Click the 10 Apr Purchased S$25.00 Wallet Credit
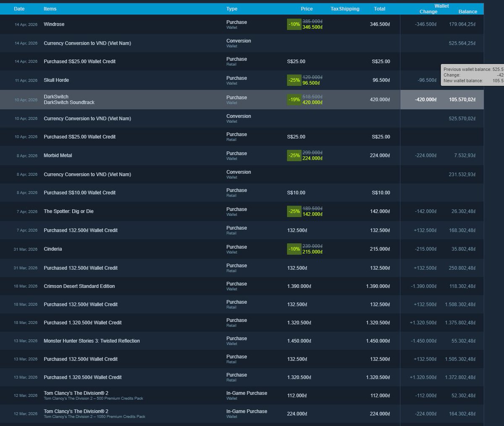 (242, 137)
